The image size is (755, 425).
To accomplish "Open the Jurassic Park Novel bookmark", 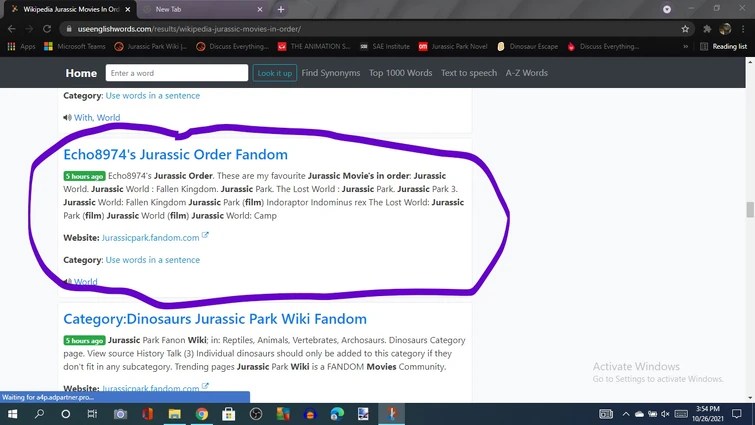I will point(453,46).
